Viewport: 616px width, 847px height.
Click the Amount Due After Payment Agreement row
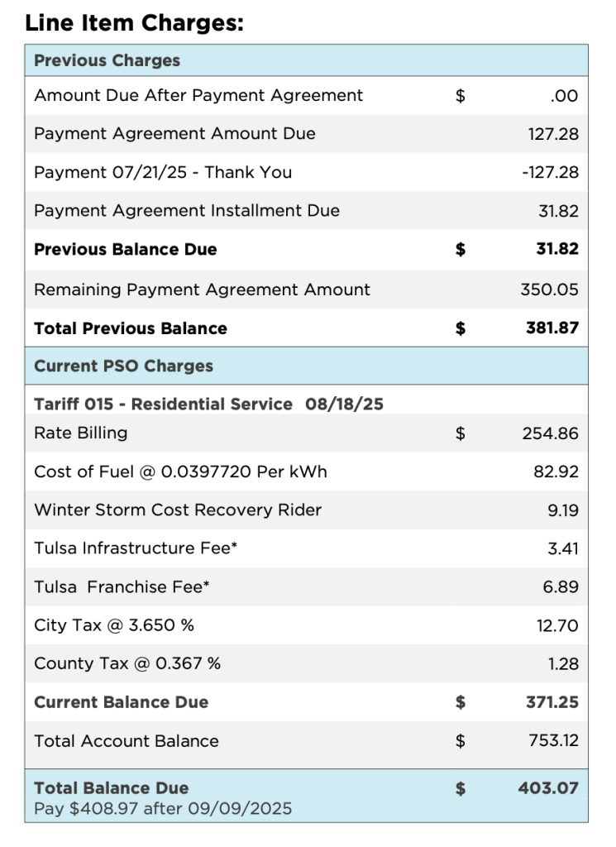coord(198,95)
